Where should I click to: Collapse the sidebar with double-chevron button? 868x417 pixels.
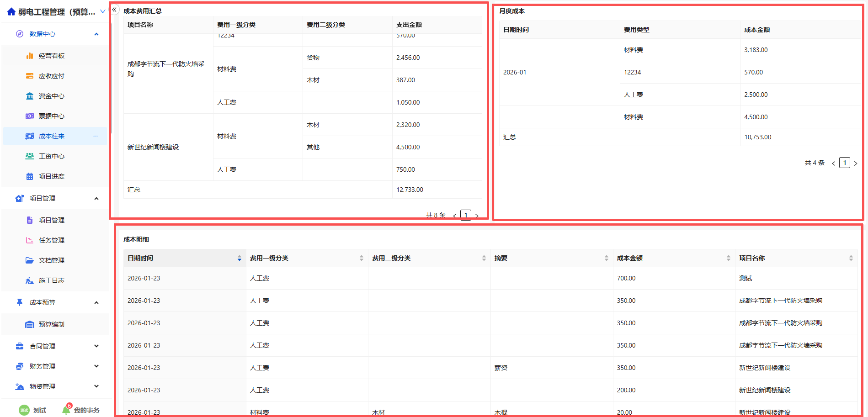(x=115, y=10)
